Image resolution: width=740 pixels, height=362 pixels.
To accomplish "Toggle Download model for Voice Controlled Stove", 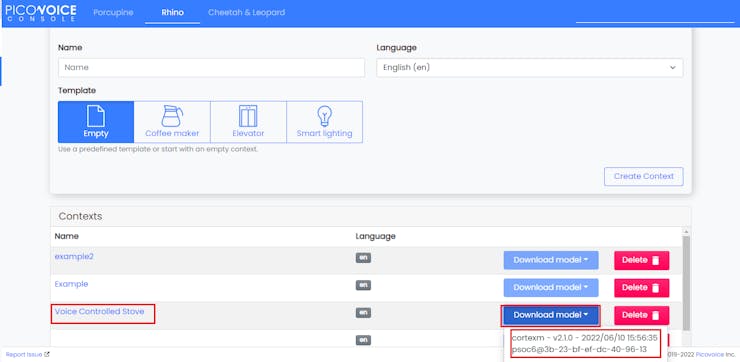I will tap(551, 315).
